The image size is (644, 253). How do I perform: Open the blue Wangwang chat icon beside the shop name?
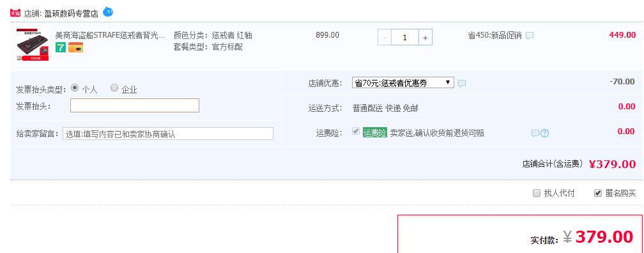tap(107, 12)
